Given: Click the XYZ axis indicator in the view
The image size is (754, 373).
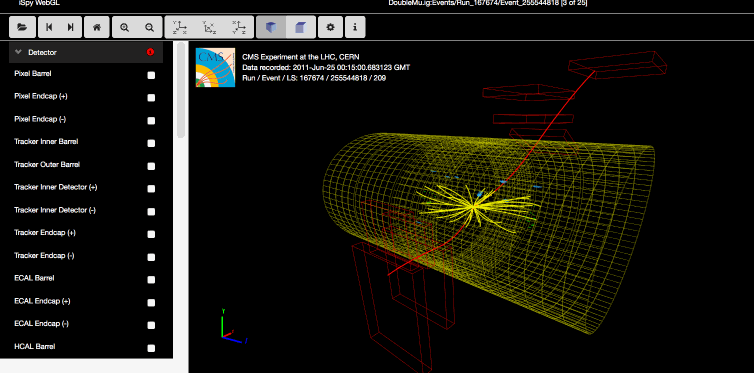Looking at the screenshot, I should (x=234, y=326).
